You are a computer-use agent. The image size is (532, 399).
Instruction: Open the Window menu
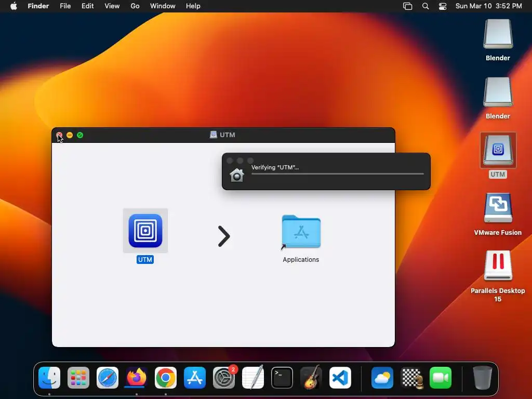click(x=163, y=6)
